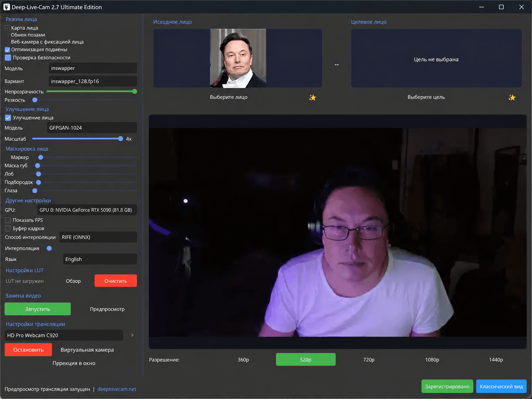Toggle the Проверка безопасности checkbox
Viewport: 532px width, 399px height.
(8, 57)
